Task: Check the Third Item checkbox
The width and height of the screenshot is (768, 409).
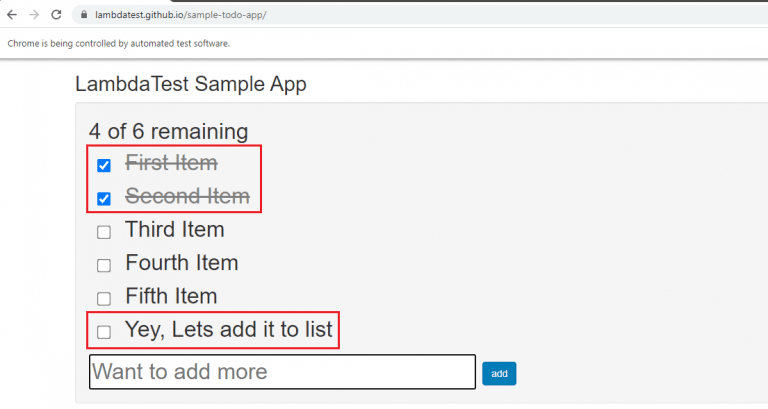Action: [x=104, y=232]
